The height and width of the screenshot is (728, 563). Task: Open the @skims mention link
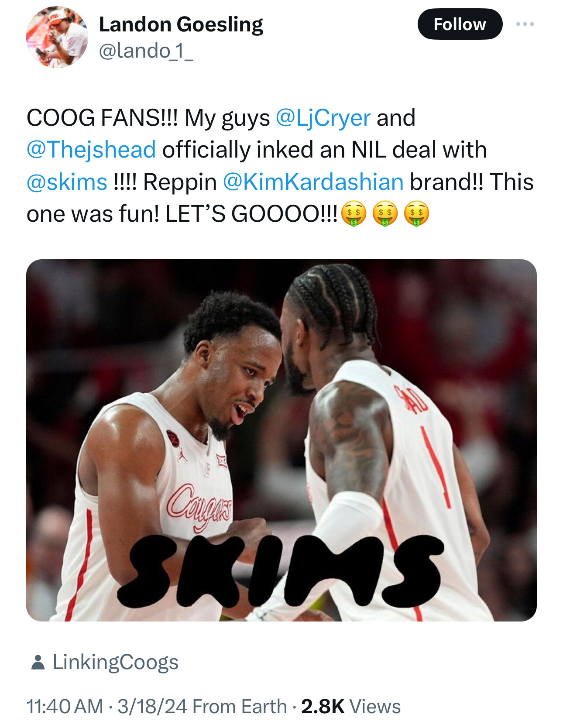click(67, 182)
